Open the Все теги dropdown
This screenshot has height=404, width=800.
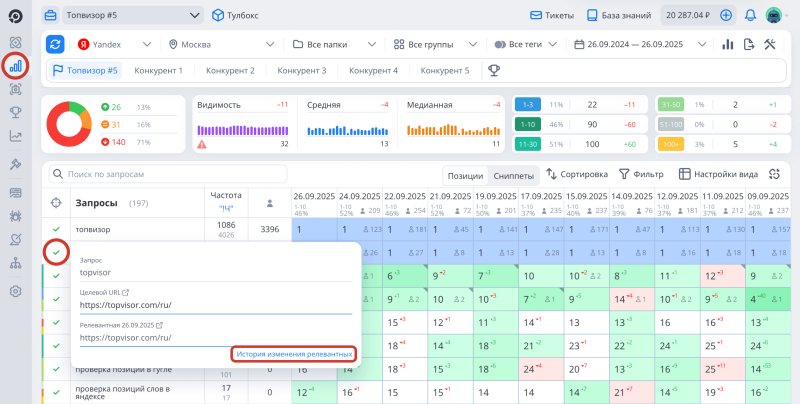pyautogui.click(x=526, y=44)
